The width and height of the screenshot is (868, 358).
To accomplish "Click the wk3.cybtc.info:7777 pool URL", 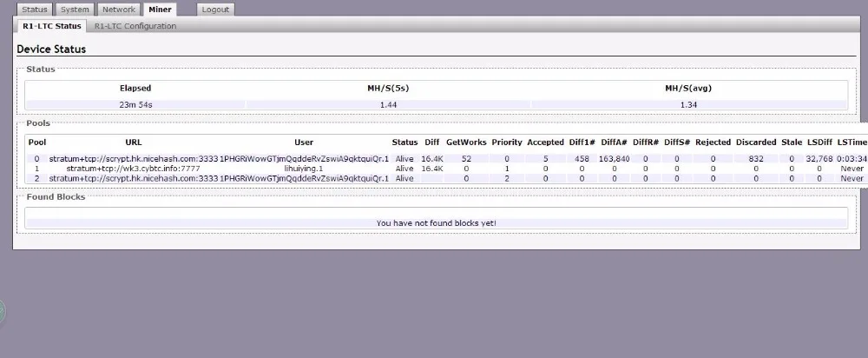I will coord(134,169).
